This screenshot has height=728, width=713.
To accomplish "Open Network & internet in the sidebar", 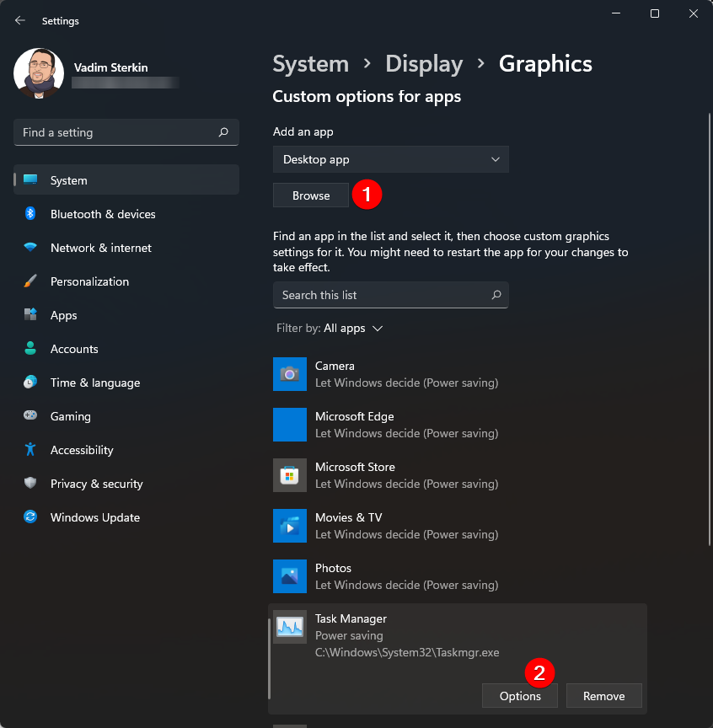I will (126, 248).
